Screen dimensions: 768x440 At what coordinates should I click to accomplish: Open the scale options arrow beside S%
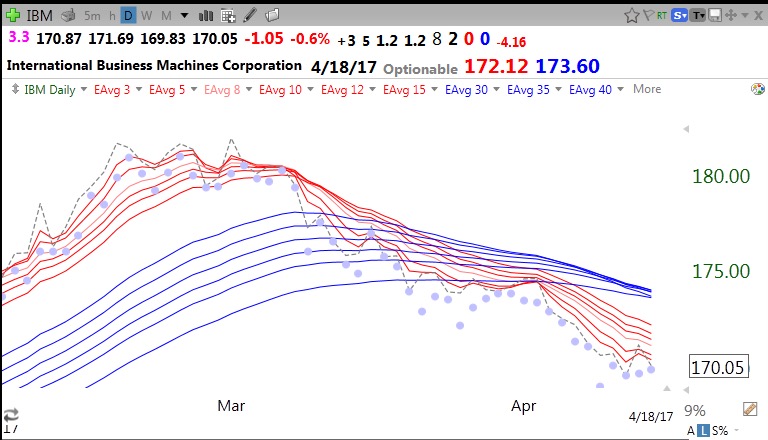coord(736,431)
